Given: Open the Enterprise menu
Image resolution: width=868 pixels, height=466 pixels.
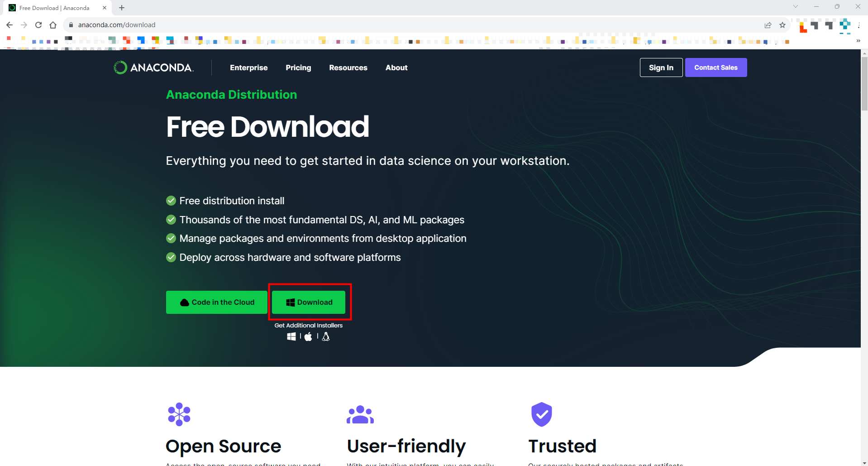Looking at the screenshot, I should point(248,67).
